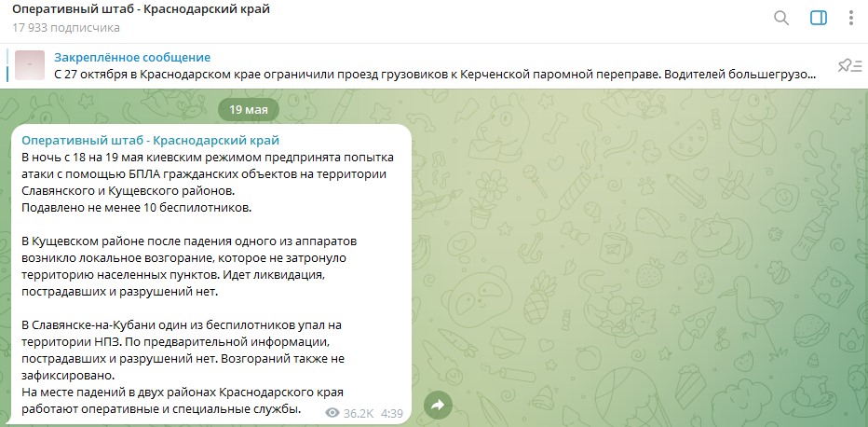Screen dimensions: 868x427
Task: Open pinned message text about 27 октября
Action: 435,74
